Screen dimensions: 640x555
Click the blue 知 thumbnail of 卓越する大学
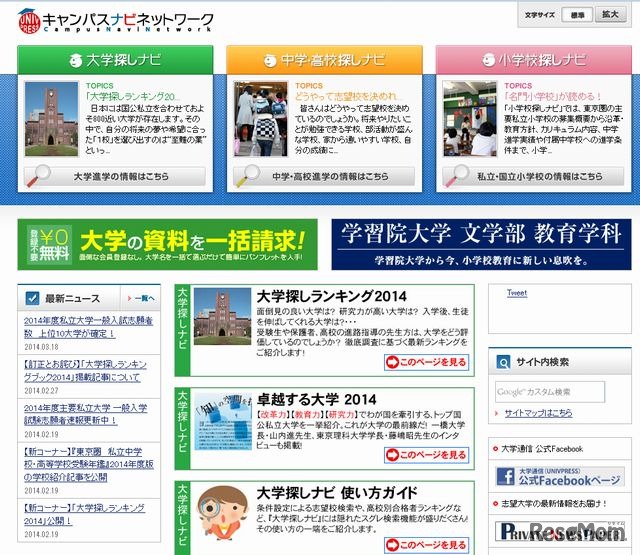(222, 422)
